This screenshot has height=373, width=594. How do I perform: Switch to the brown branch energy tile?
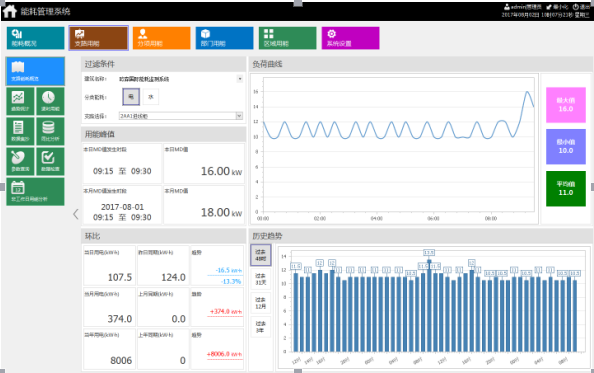pos(98,38)
